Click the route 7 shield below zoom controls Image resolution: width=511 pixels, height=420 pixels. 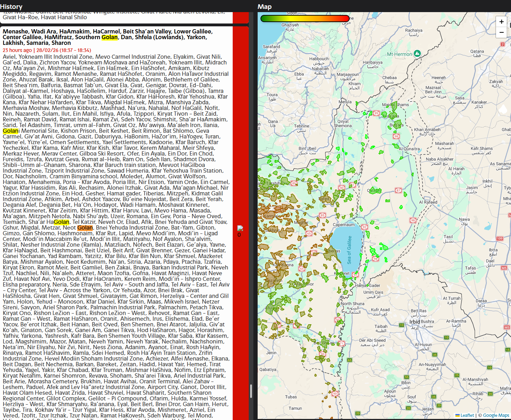tap(502, 44)
